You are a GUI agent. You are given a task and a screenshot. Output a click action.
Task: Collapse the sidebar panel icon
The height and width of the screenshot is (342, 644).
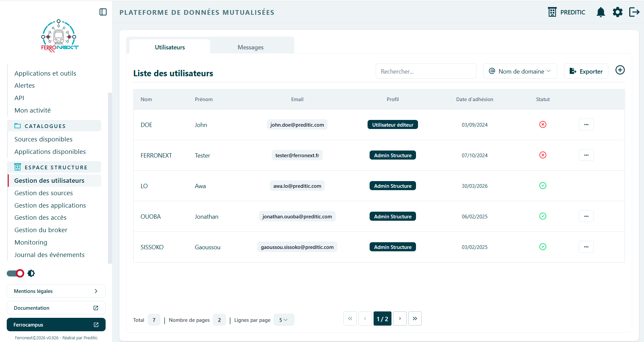[103, 12]
